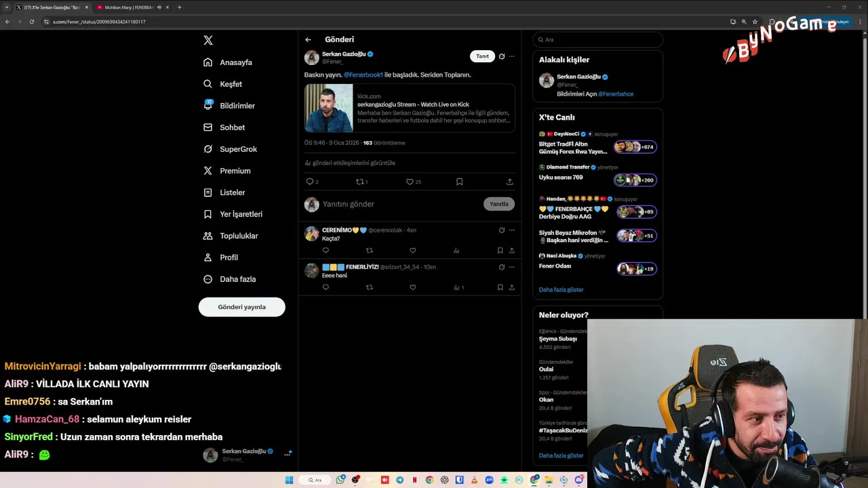Open Bildirimler notifications
This screenshot has width=868, height=488.
(x=229, y=106)
